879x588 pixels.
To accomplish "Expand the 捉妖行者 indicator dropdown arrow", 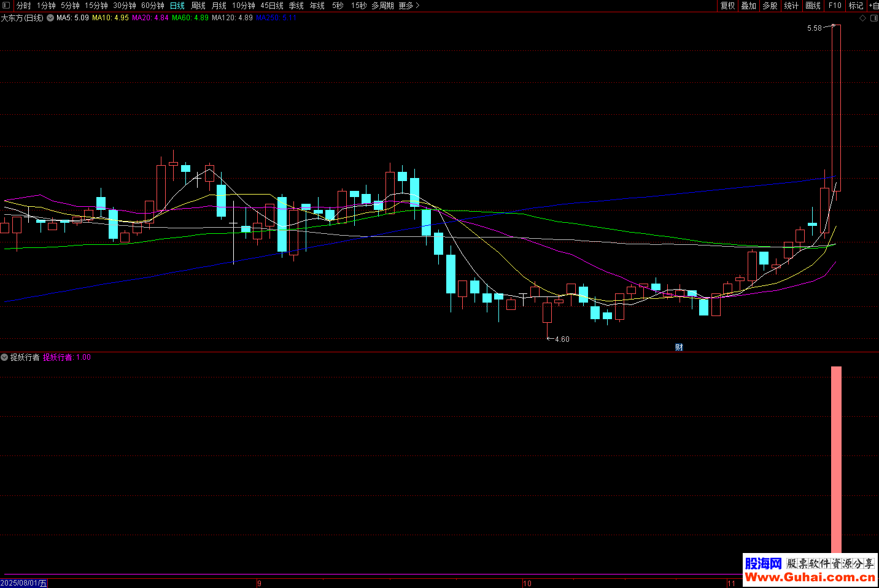I will [5, 357].
